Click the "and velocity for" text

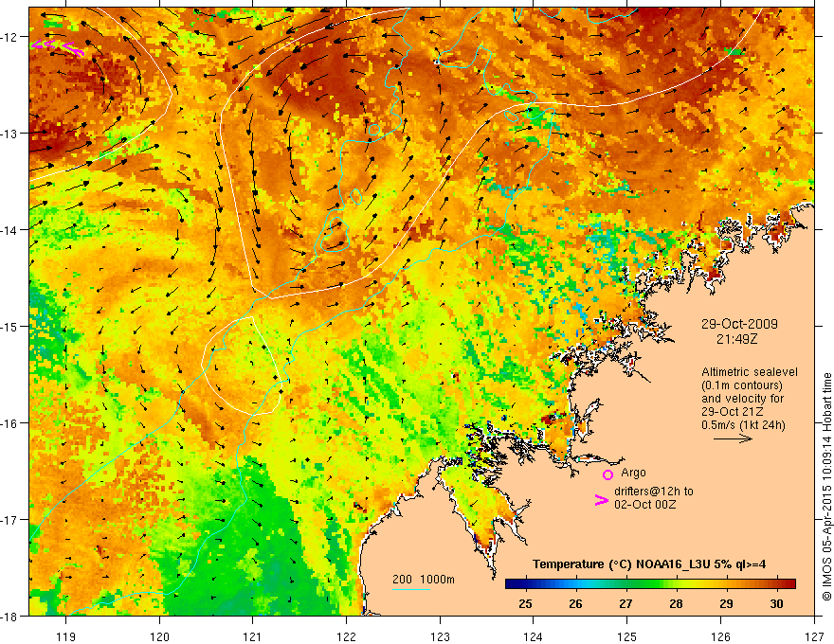coord(742,399)
